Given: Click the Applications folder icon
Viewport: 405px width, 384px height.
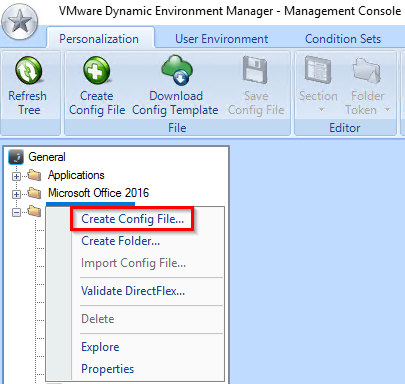Looking at the screenshot, I should 35,175.
